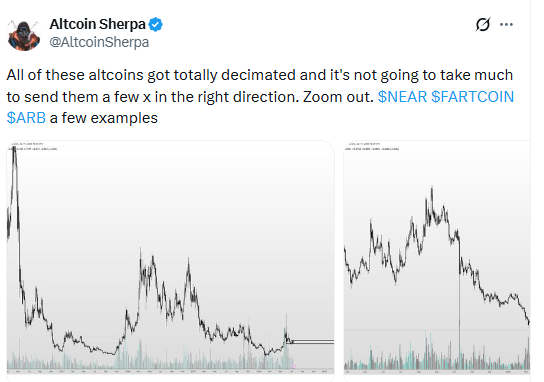This screenshot has height=382, width=544.
Task: Open the $NEAR cashtag
Action: point(402,97)
